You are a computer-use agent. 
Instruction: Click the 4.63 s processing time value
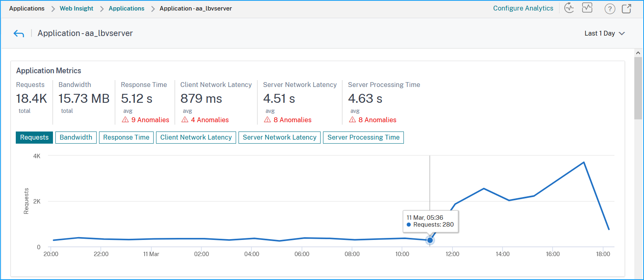pyautogui.click(x=365, y=98)
